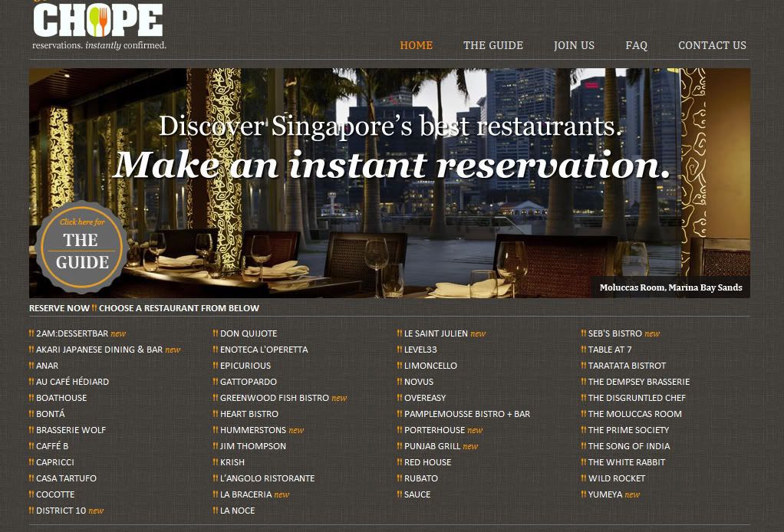
Task: Open The Guide menu item
Action: [493, 45]
